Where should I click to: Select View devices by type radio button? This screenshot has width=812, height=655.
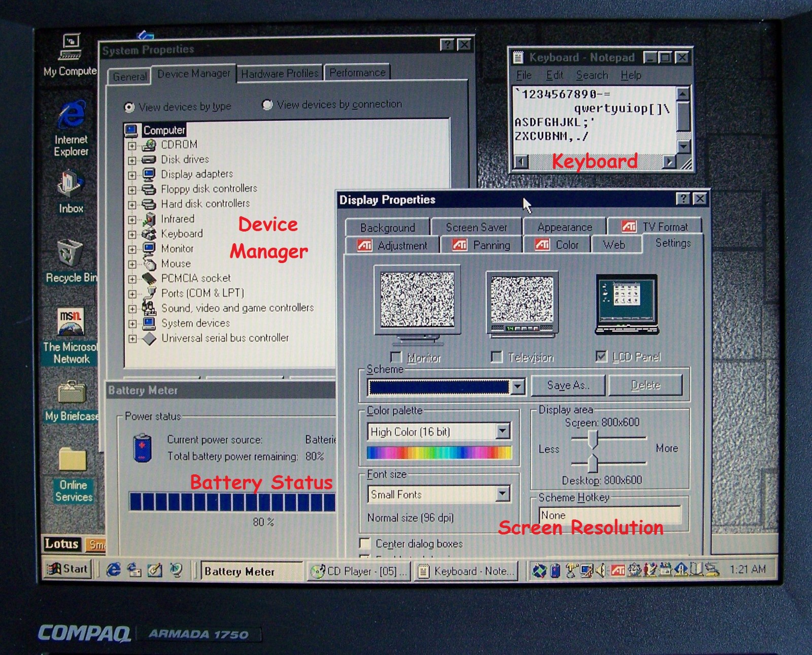[x=129, y=107]
